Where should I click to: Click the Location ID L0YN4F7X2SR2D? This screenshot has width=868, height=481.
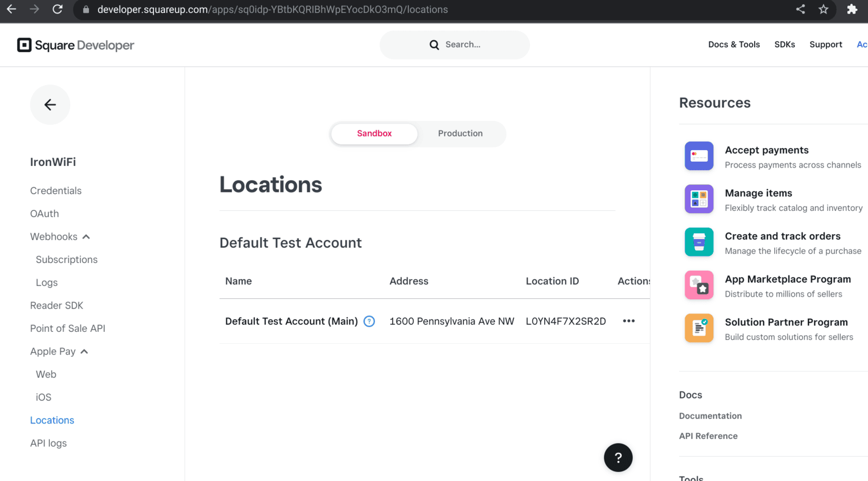(566, 321)
